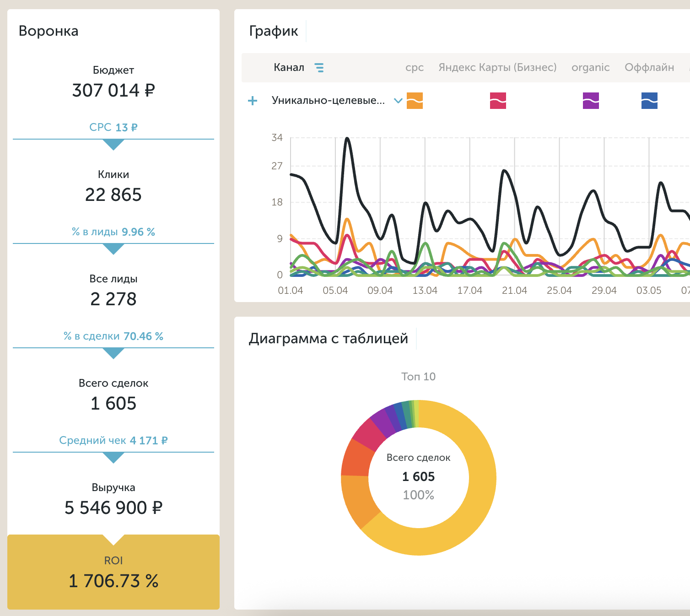The image size is (690, 616).
Task: Open the Средний чек 4 171 ₽ link
Action: coord(113,441)
